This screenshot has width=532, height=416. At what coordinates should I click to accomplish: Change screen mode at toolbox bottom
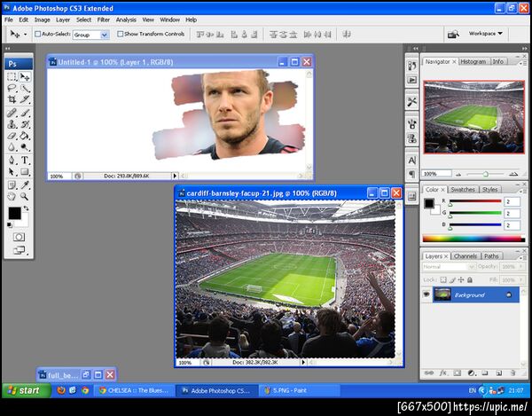[20, 251]
